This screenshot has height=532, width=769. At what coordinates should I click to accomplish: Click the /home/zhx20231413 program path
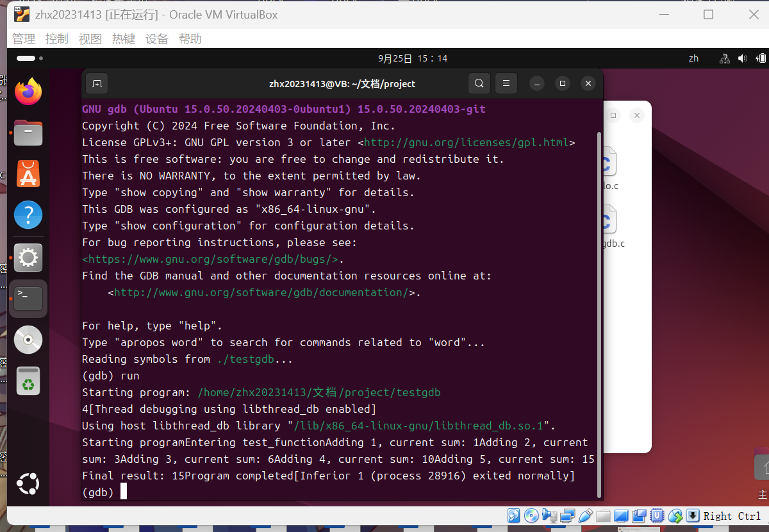pyautogui.click(x=319, y=392)
